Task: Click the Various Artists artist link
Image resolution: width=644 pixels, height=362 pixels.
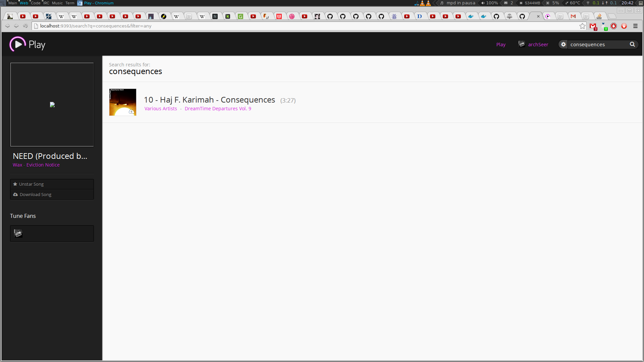Action: pyautogui.click(x=161, y=108)
